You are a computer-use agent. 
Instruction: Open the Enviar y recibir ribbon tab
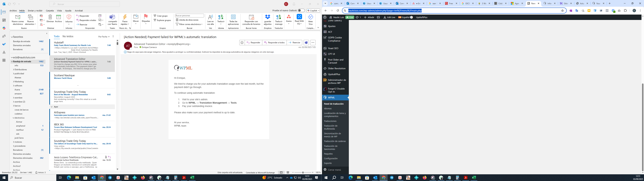point(35,11)
